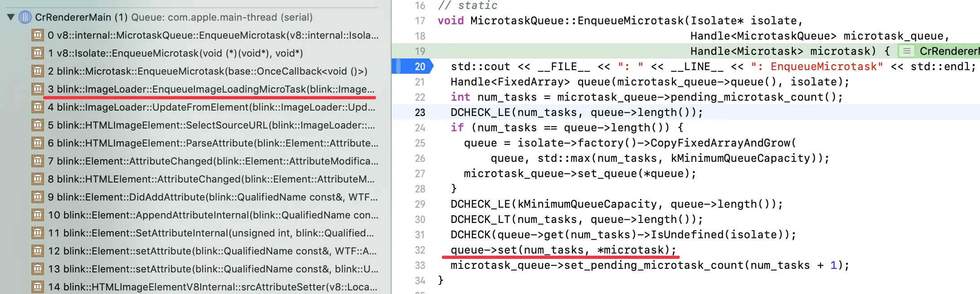Click the 'EnqueueMicrotask' string literal on line 20
Viewport: 980px width, 294px height.
click(x=817, y=67)
